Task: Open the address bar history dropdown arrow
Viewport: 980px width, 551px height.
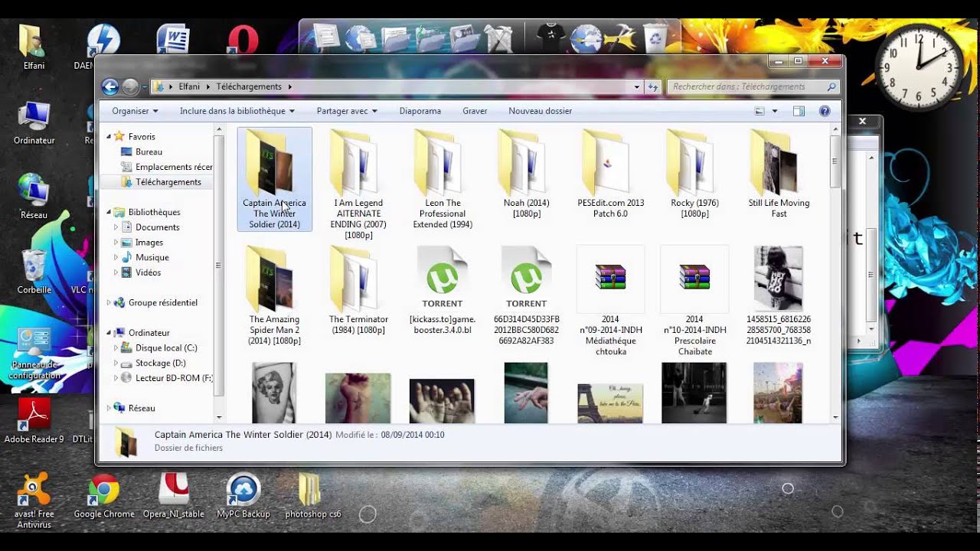Action: click(637, 86)
